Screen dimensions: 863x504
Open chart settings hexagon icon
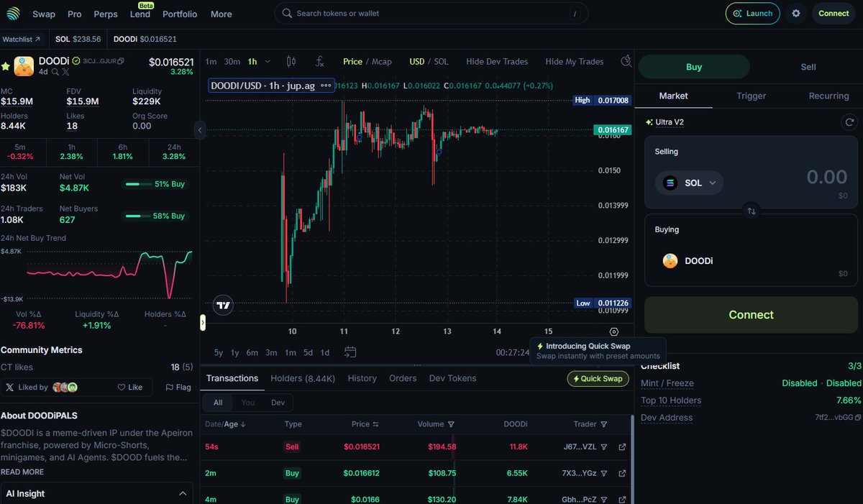(613, 331)
